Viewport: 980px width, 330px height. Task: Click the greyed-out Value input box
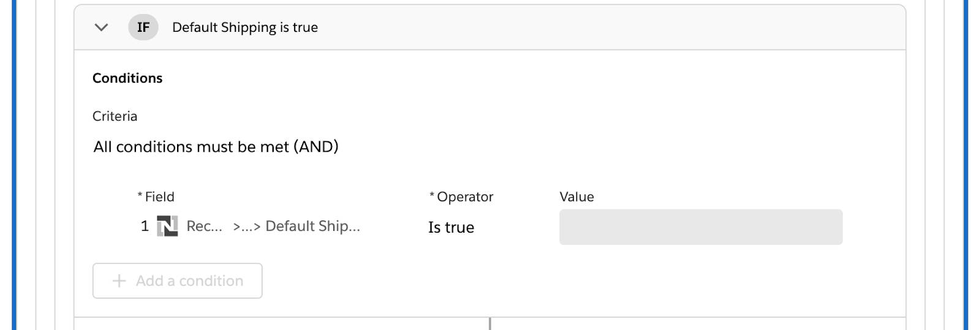coord(701,227)
